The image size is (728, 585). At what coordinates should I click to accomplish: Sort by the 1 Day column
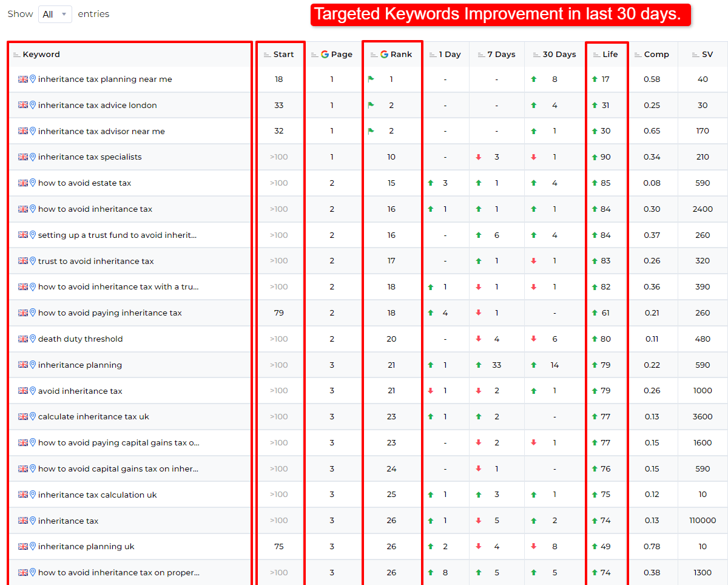tap(449, 55)
